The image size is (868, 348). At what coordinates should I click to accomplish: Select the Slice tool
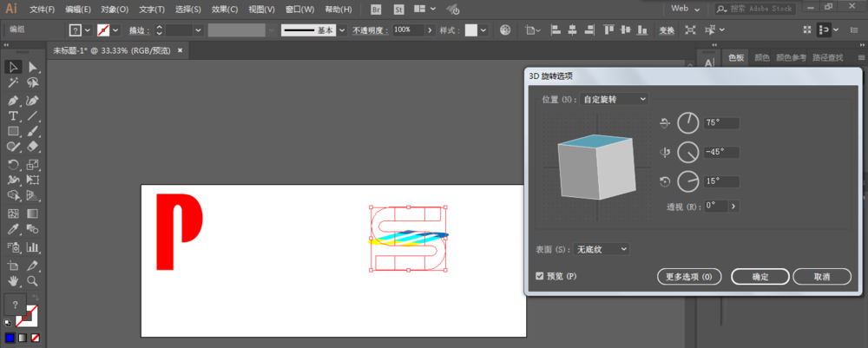point(33,265)
